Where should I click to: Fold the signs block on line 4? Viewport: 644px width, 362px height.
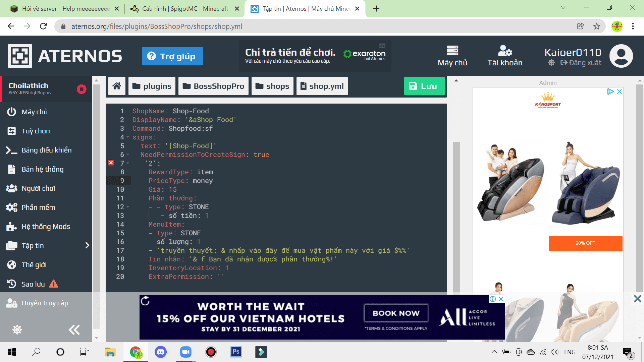(128, 137)
